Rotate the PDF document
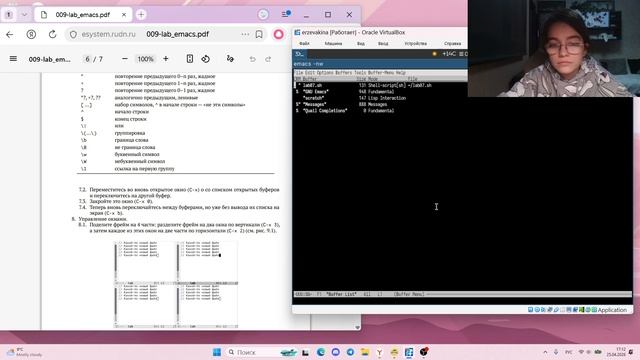Viewport: 640px width, 360px height. point(206,59)
